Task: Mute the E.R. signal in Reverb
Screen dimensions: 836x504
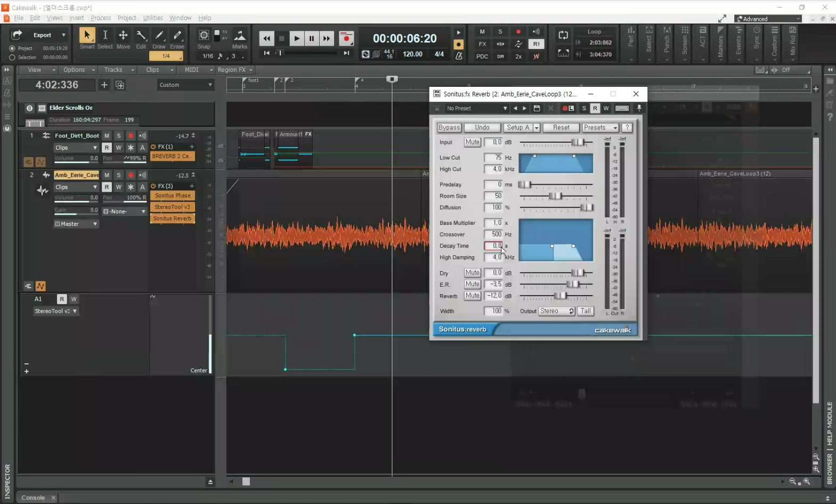Action: [472, 284]
